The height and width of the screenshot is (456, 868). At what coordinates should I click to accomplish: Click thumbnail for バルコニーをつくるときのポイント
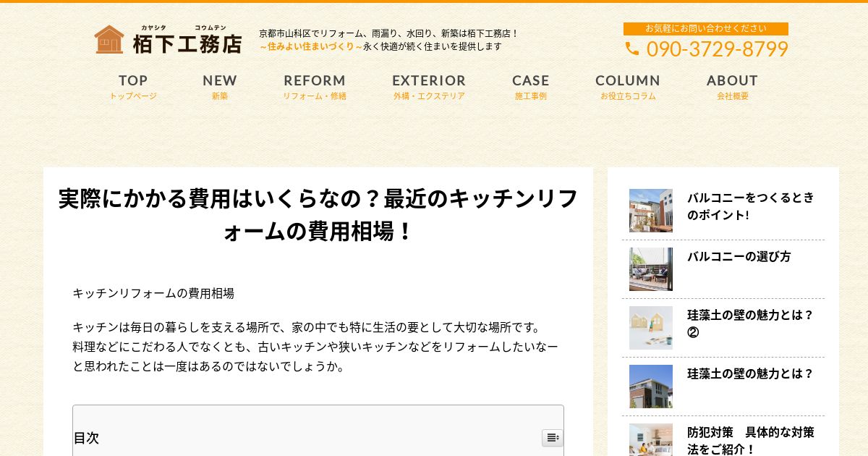point(651,211)
